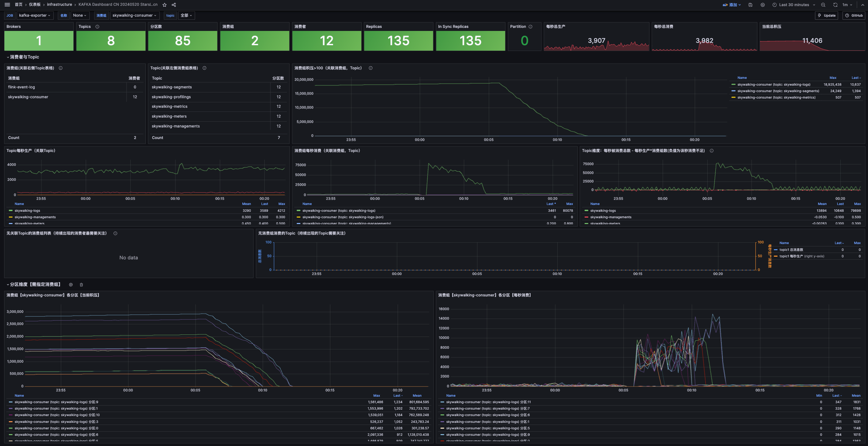Toggle 分区:9 series in 当前积压 legend

[x=56, y=402]
